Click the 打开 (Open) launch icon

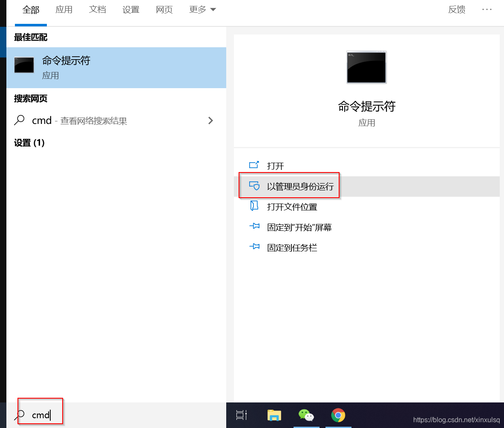pyautogui.click(x=254, y=165)
